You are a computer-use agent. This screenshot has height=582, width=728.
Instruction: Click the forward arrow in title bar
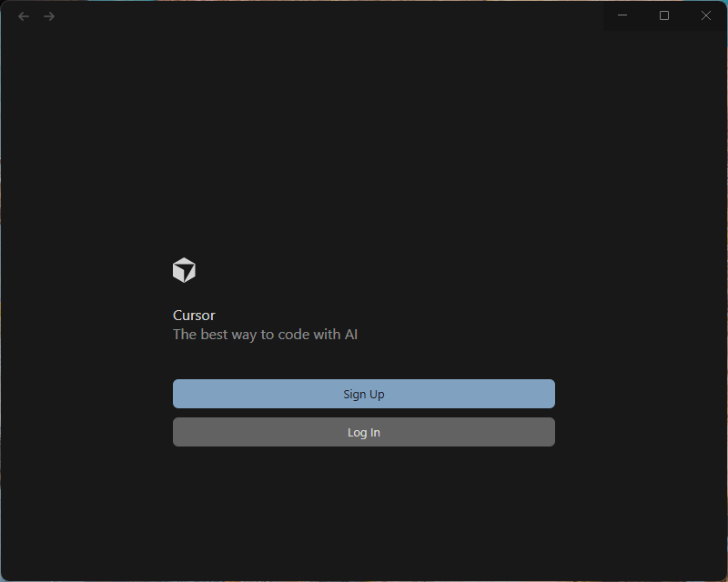[49, 16]
